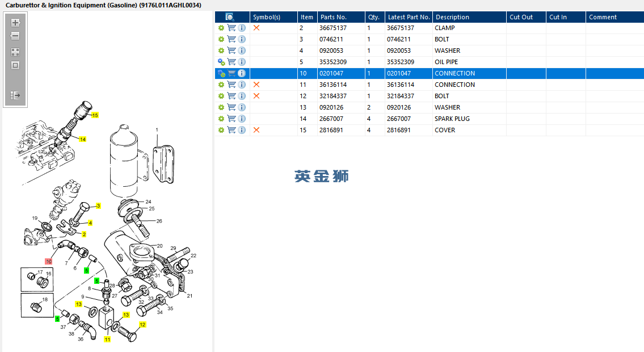Viewport: 644px width, 352px height.
Task: Sort by Symbol(s) column header
Action: (273, 17)
